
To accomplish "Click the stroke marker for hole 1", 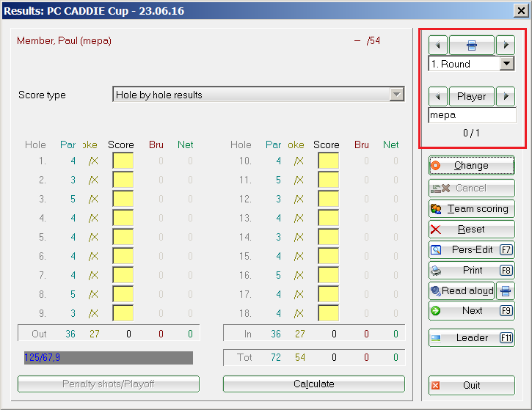I will [x=93, y=161].
